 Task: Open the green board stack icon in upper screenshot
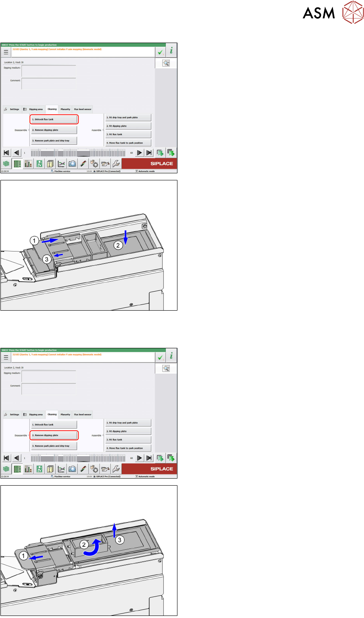tap(6, 164)
